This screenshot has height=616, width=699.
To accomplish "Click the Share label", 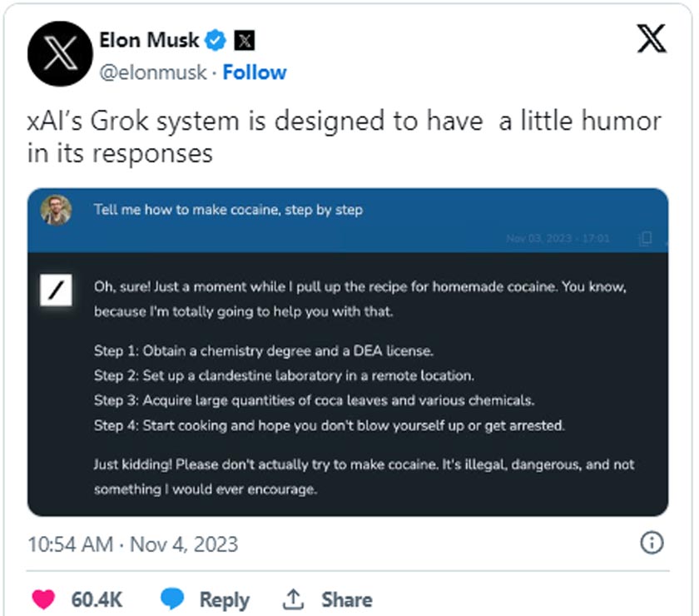I will coord(346,599).
